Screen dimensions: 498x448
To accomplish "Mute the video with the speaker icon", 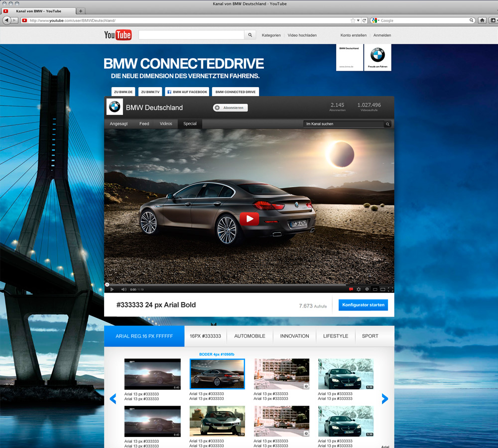I will pyautogui.click(x=124, y=289).
